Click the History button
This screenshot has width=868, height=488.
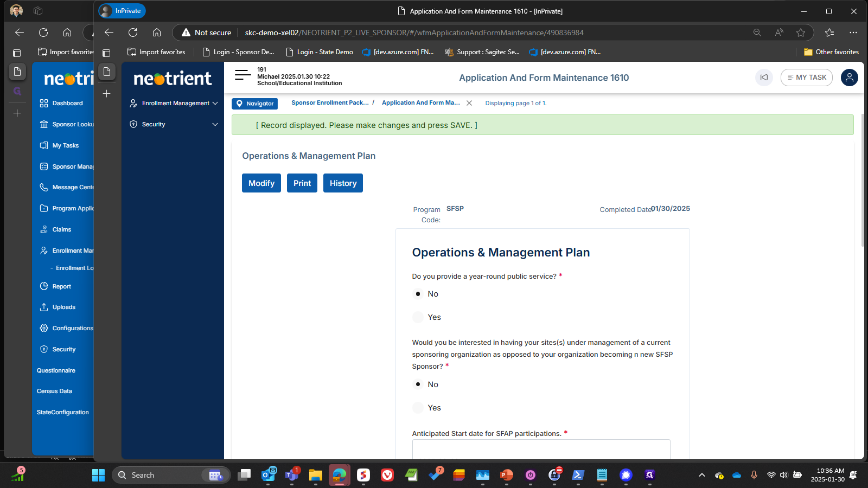coord(343,183)
